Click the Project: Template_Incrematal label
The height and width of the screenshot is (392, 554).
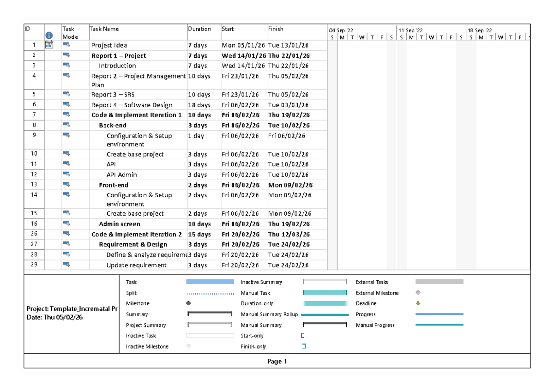coord(72,309)
